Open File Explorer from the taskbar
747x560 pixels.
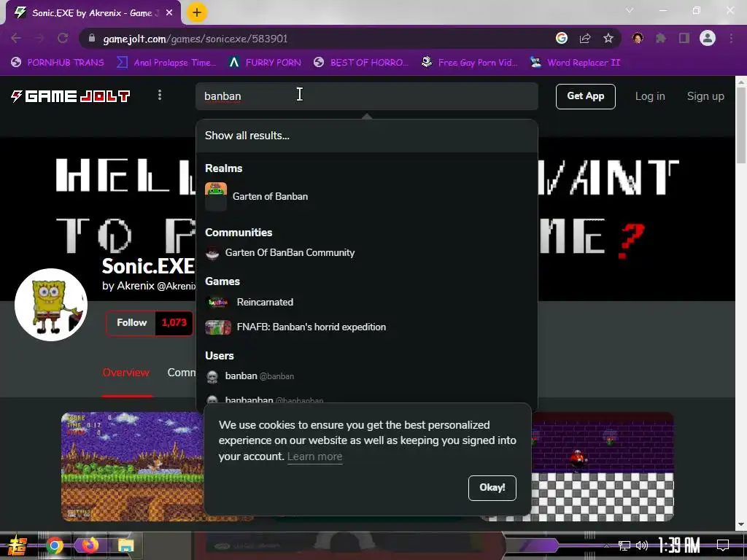pyautogui.click(x=125, y=545)
